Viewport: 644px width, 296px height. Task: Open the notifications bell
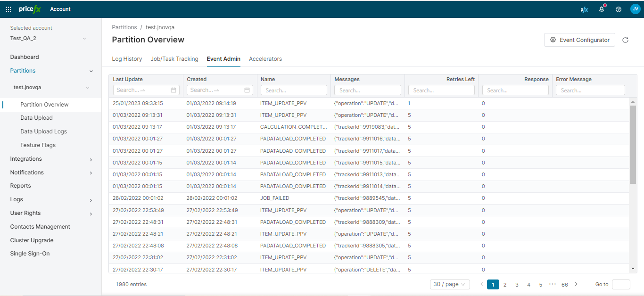coord(602,9)
